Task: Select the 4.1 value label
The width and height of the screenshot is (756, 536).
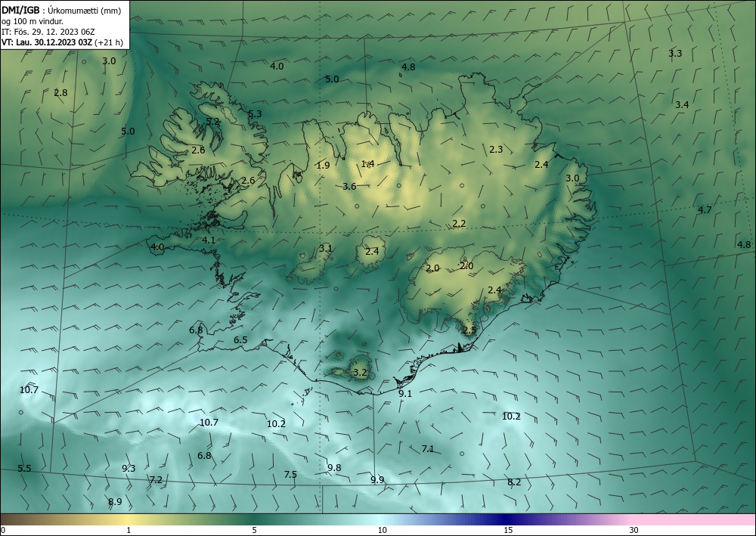Action: [x=209, y=240]
